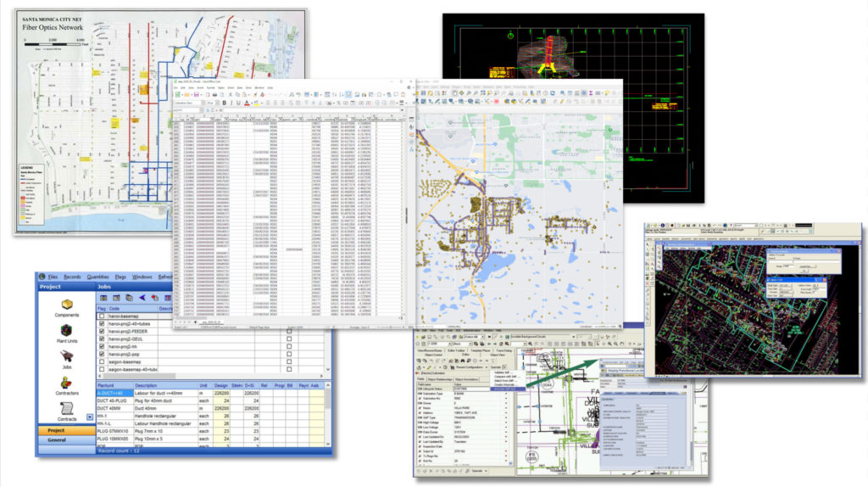
Task: Click the Save icon in Calc toolbar
Action: click(197, 94)
